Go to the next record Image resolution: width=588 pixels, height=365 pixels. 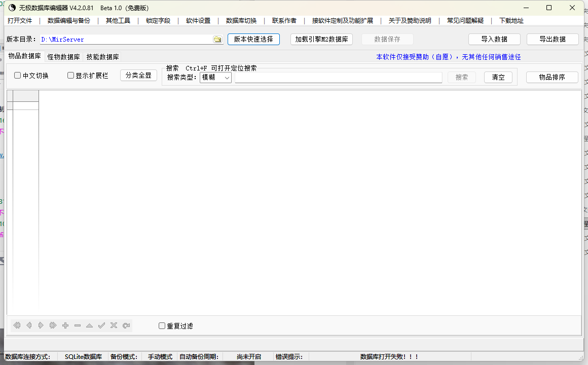coord(41,325)
